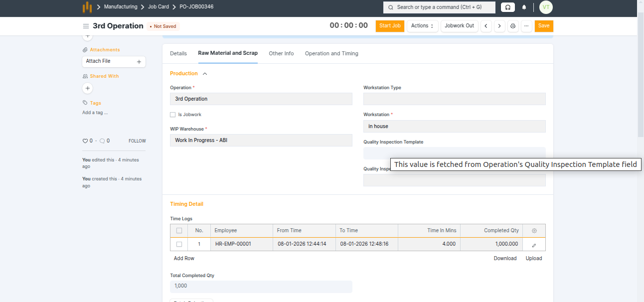Screen dimensions: 644x302
Task: Go to next document arrow
Action: [x=499, y=26]
